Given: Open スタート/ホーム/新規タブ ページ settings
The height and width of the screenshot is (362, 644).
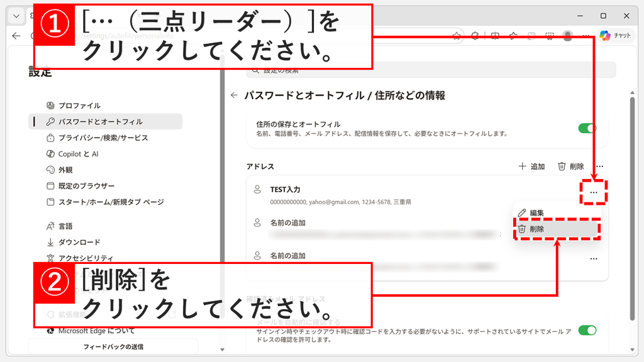Looking at the screenshot, I should pyautogui.click(x=105, y=202).
